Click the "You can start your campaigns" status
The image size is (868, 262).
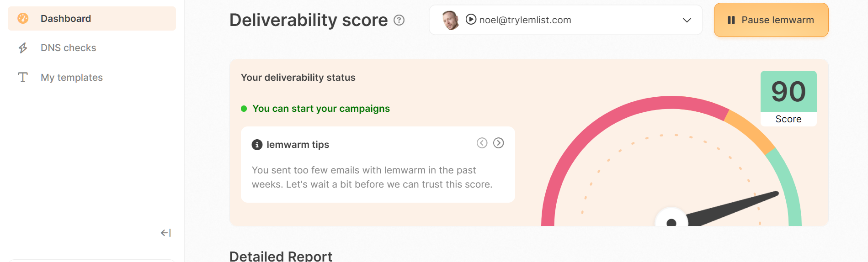pos(321,109)
